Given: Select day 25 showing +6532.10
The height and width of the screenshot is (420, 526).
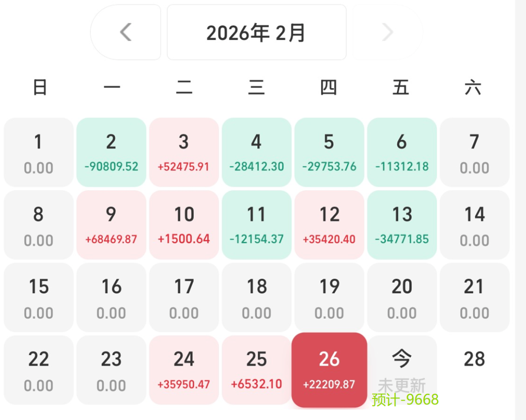Looking at the screenshot, I should coord(257,370).
